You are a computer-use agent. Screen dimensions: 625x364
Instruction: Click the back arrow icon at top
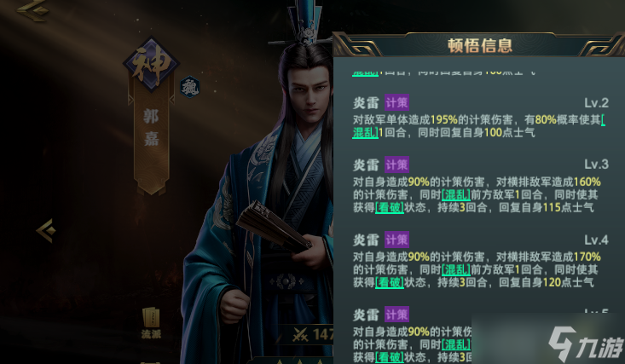pyautogui.click(x=32, y=9)
